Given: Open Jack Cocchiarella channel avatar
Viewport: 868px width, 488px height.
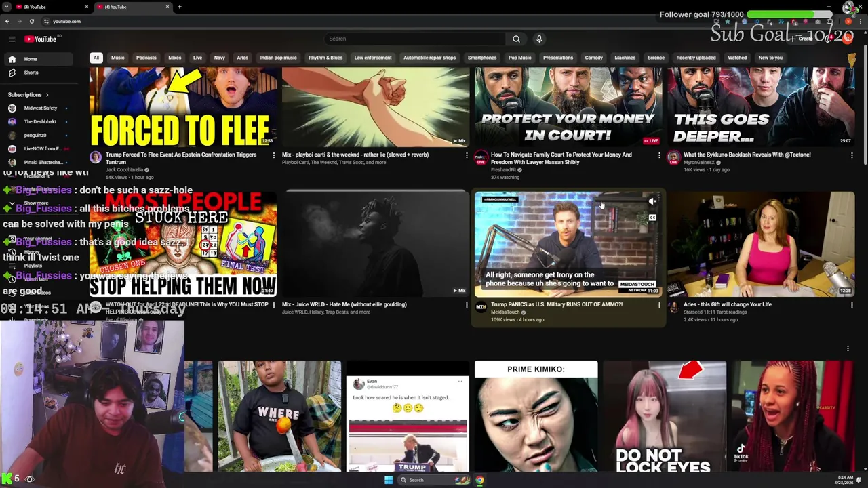Looking at the screenshot, I should 96,158.
